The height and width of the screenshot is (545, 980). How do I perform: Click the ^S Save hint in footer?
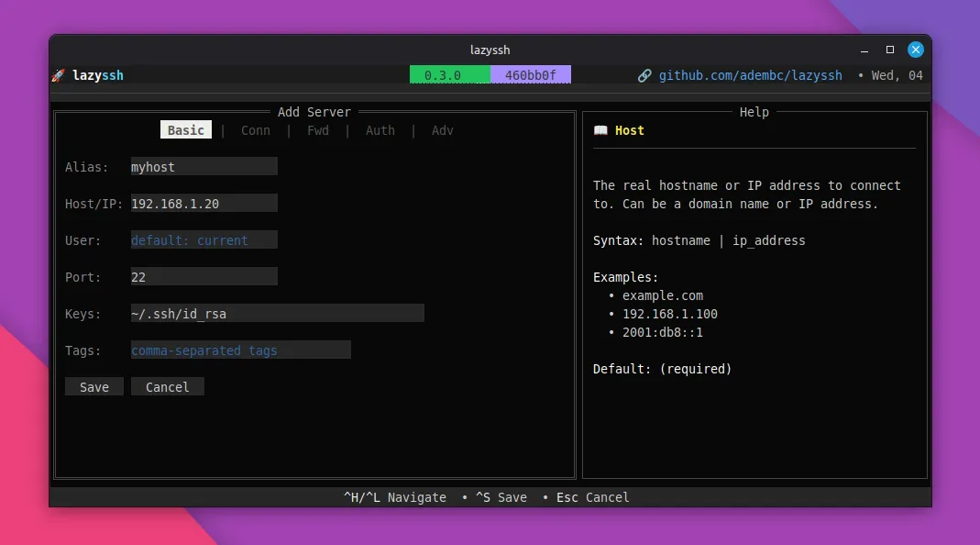coord(501,497)
